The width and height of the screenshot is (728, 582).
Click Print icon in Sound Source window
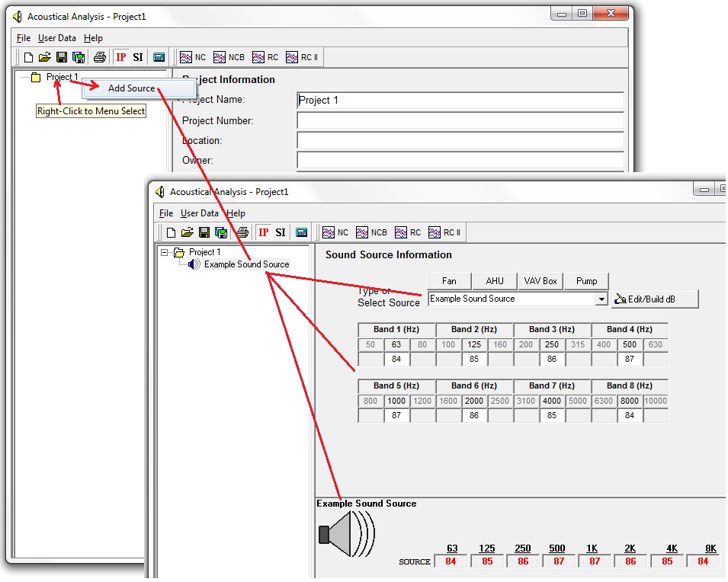242,232
